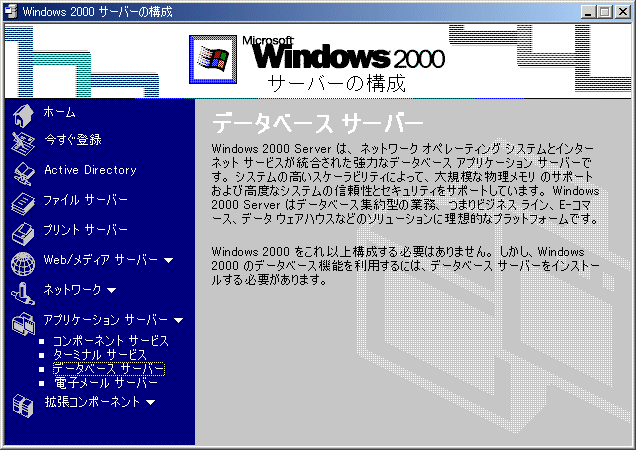The image size is (636, 450).
Task: Click the Active Directory book icon
Action: point(24,174)
